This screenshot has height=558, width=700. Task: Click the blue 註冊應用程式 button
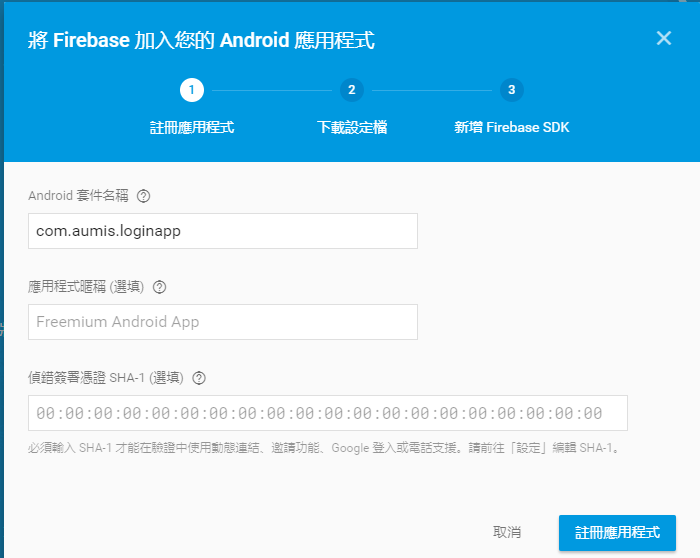617,533
